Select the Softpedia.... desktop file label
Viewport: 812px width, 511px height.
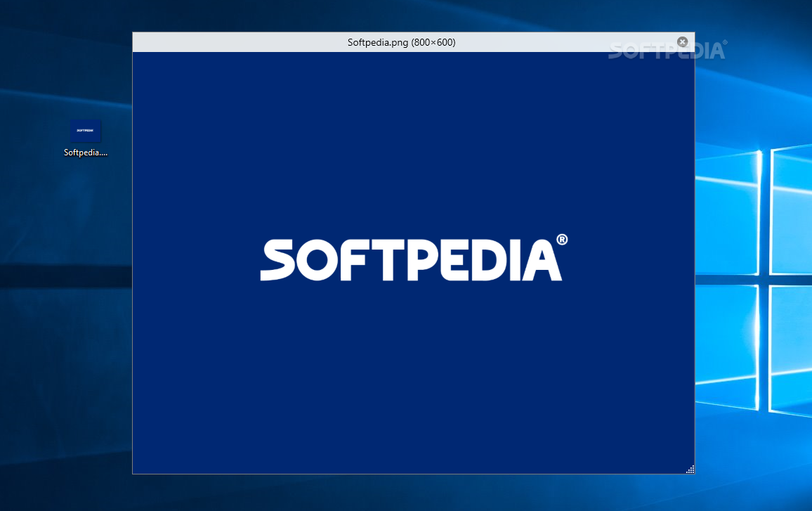tap(86, 153)
